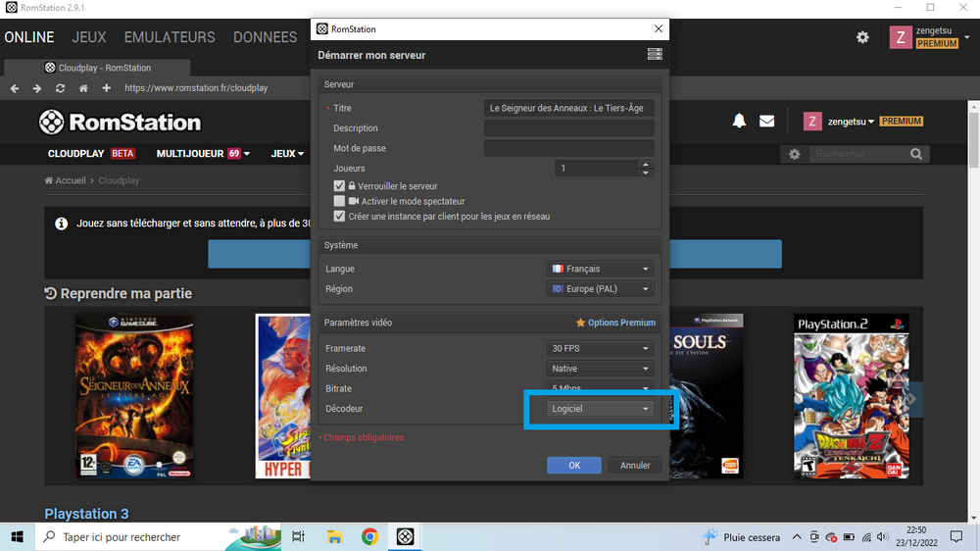Click the search settings gear beside Rechercher
Viewport: 980px width, 551px height.
click(x=795, y=154)
